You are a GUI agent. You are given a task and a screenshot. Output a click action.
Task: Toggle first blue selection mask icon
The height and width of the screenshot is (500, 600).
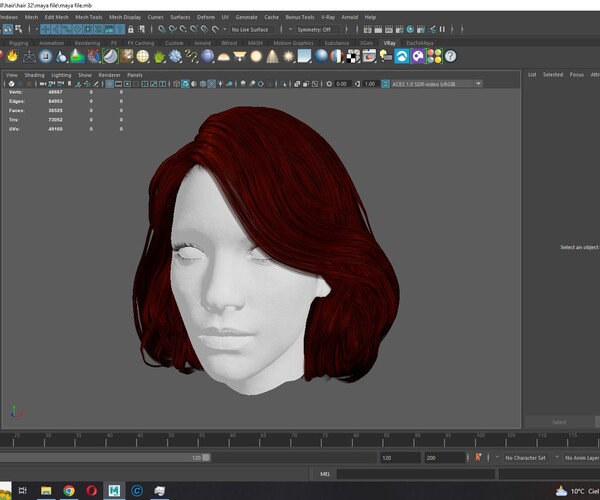[45, 29]
